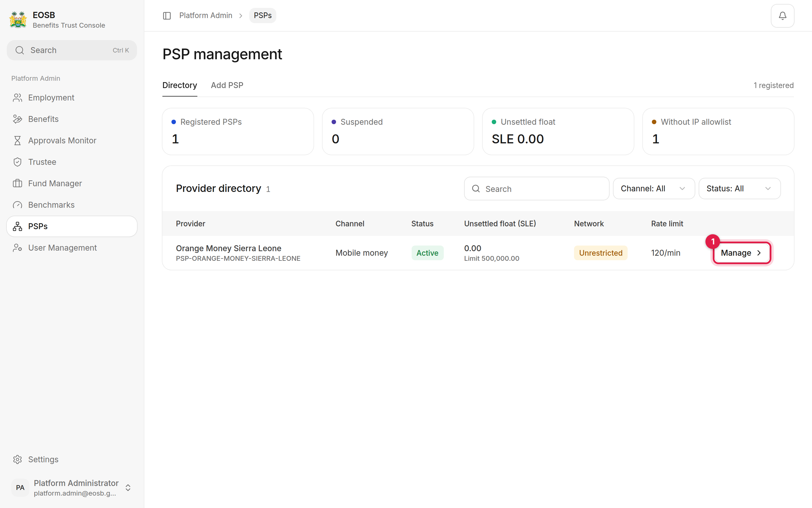The height and width of the screenshot is (508, 812).
Task: Open the Channel: All dropdown
Action: click(x=654, y=189)
